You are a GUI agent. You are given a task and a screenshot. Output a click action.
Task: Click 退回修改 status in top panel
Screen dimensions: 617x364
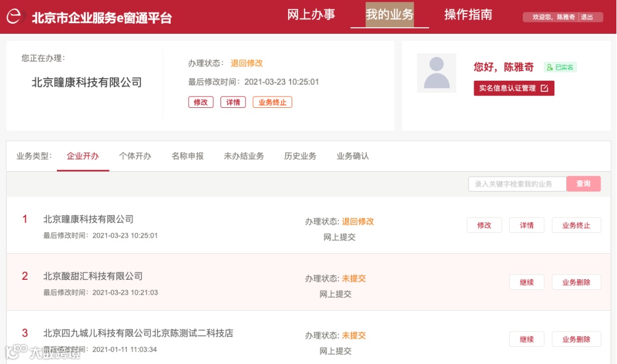tap(247, 63)
